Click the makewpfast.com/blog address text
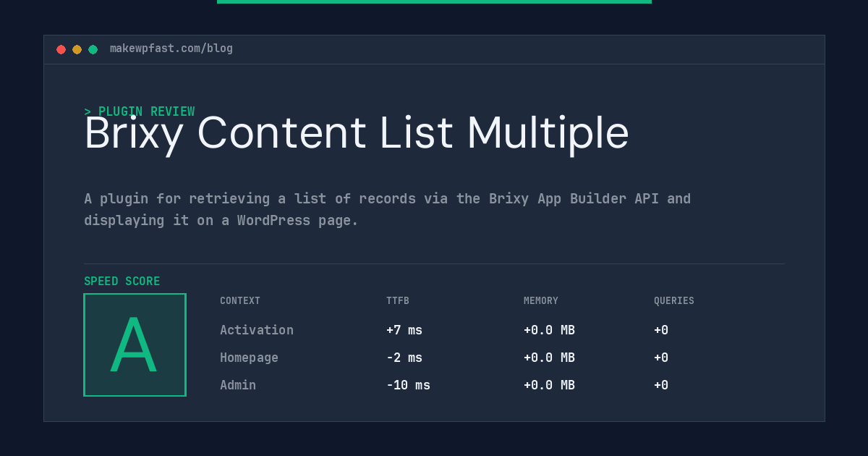 click(x=171, y=48)
